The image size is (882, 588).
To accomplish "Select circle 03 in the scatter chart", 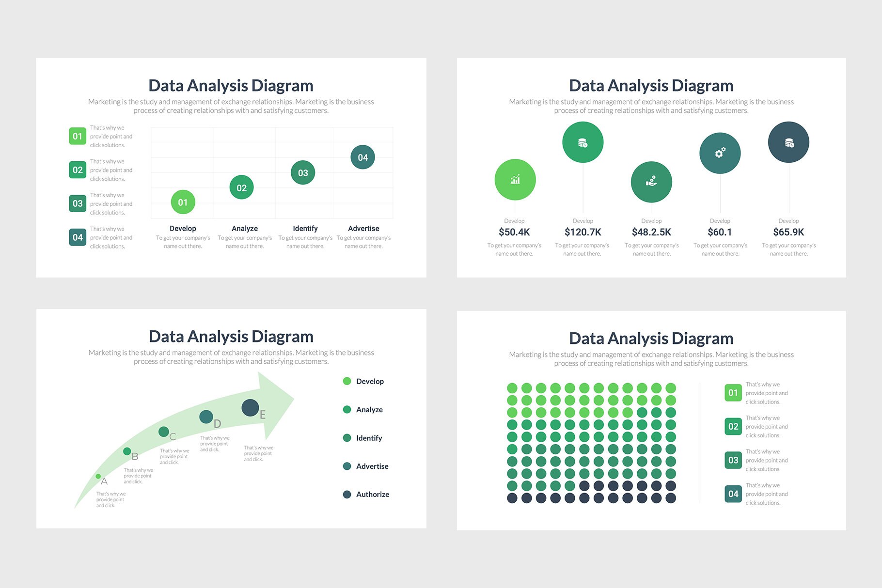I will pyautogui.click(x=303, y=172).
